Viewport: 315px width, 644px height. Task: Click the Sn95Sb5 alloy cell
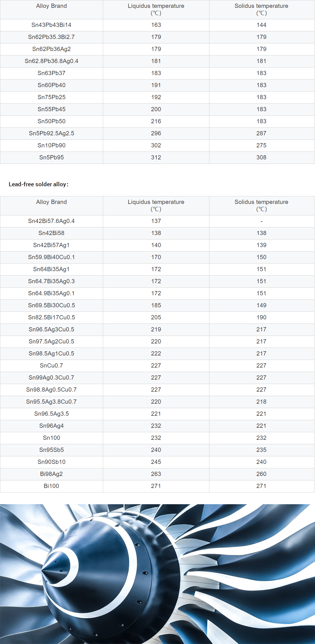point(51,450)
